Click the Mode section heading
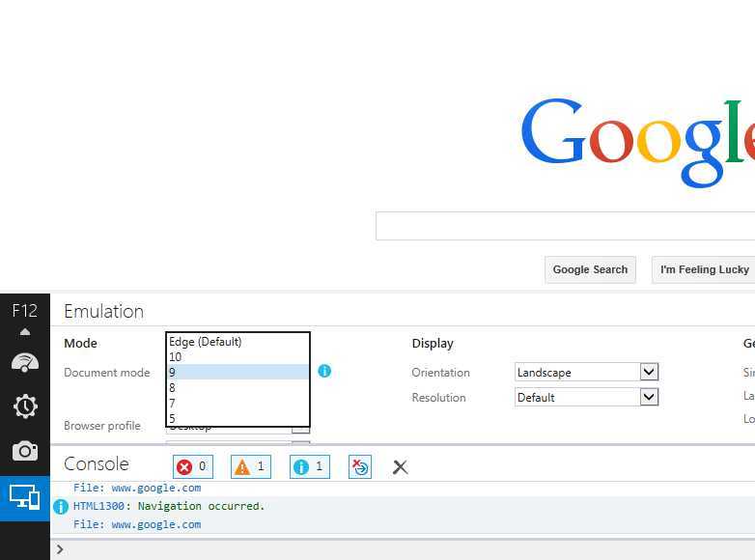The width and height of the screenshot is (755, 560). tap(80, 343)
